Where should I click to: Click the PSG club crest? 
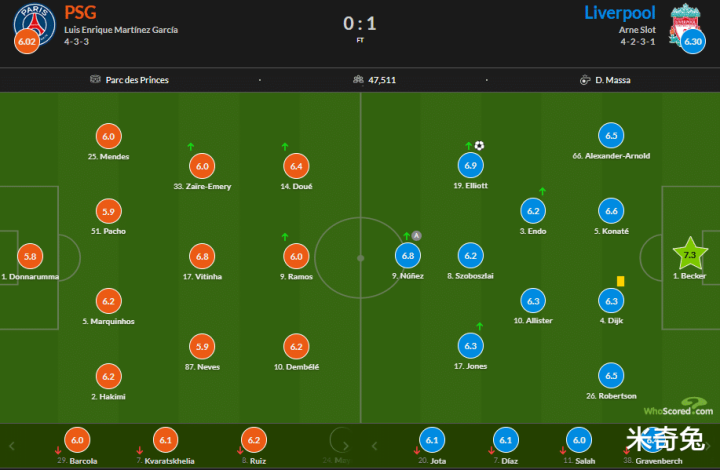point(28,22)
